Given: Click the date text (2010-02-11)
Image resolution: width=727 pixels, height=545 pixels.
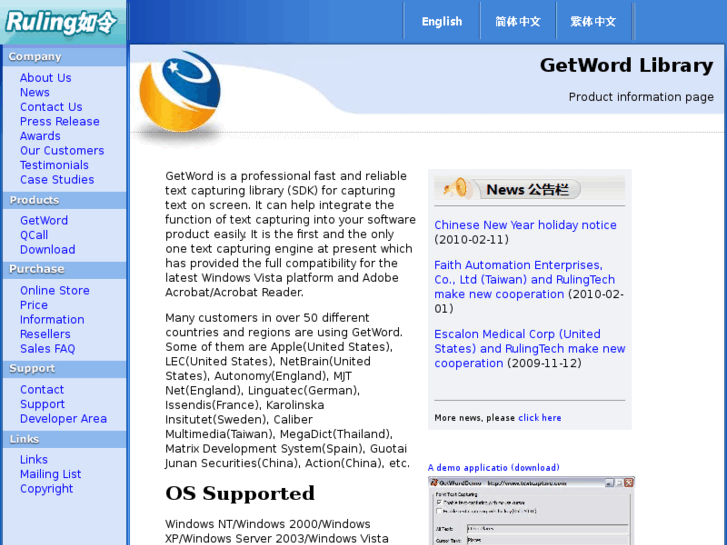Looking at the screenshot, I should pyautogui.click(x=472, y=239).
